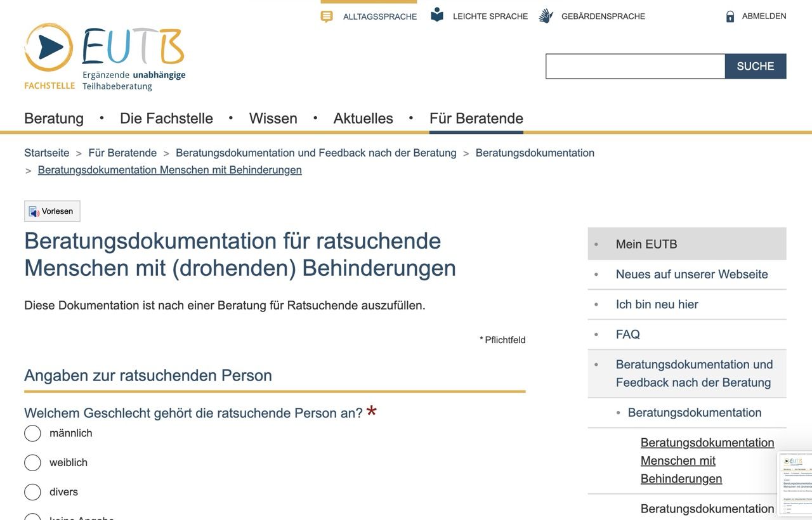The width and height of the screenshot is (812, 520).
Task: Open the Wissen navigation menu
Action: 273,119
